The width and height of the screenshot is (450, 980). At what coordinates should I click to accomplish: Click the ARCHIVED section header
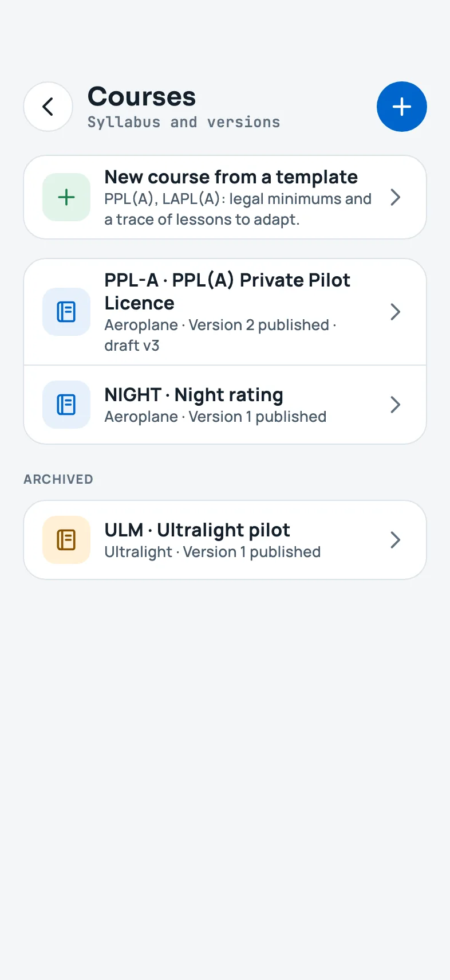coord(58,479)
